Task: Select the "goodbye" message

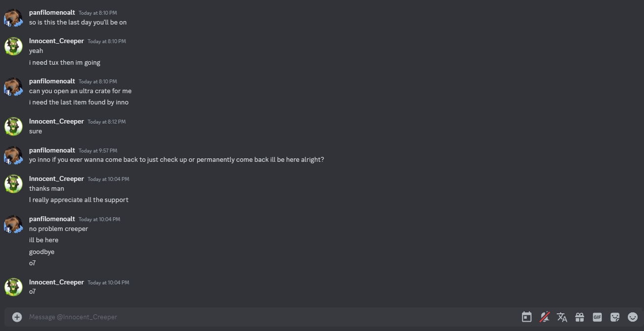Action: [x=42, y=252]
